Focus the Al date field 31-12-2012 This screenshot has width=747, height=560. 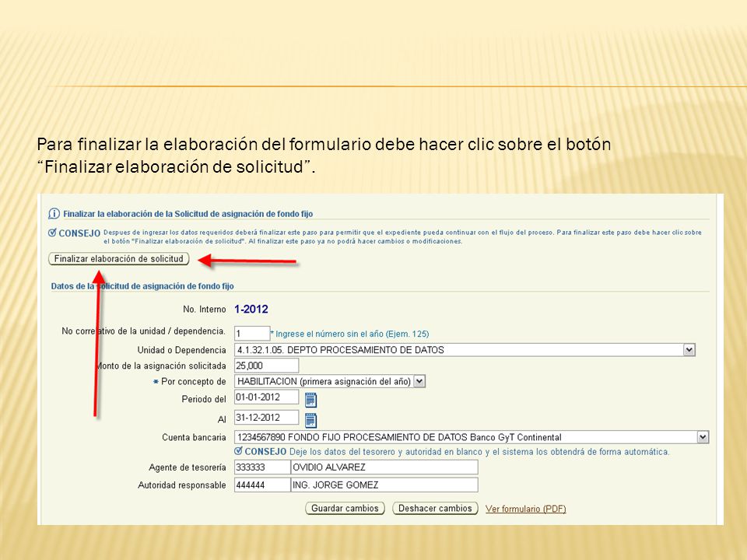tap(266, 418)
